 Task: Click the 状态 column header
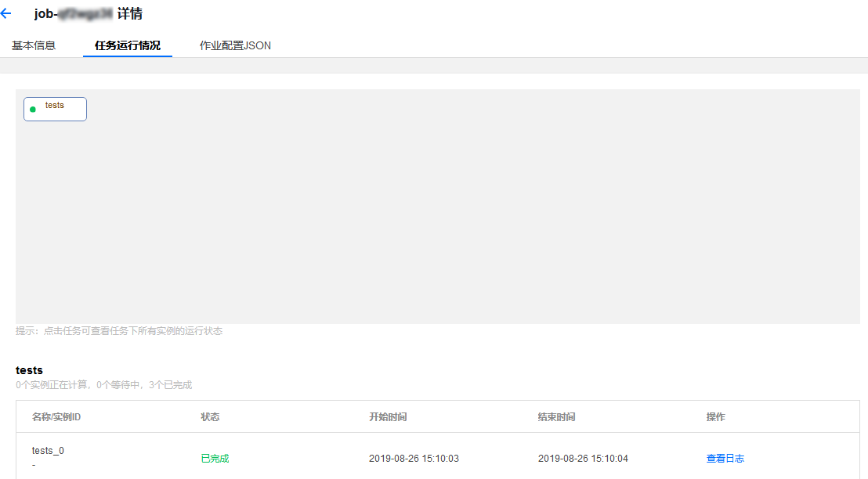click(x=211, y=417)
